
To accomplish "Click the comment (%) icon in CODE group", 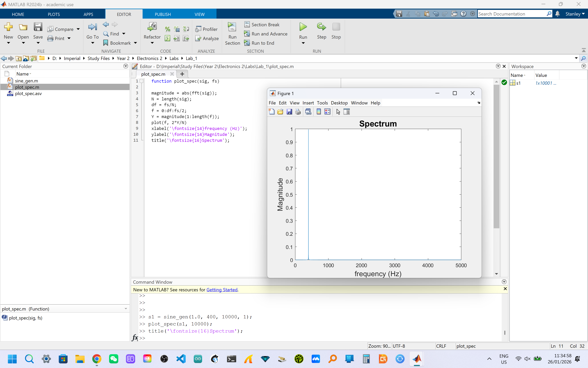I will click(x=167, y=29).
